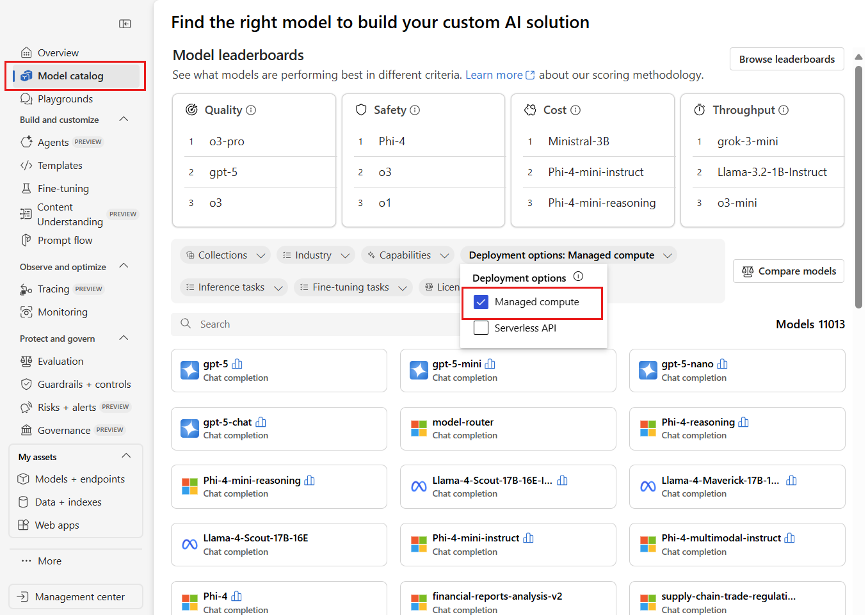Click the Guardrails shield icon

pos(26,384)
